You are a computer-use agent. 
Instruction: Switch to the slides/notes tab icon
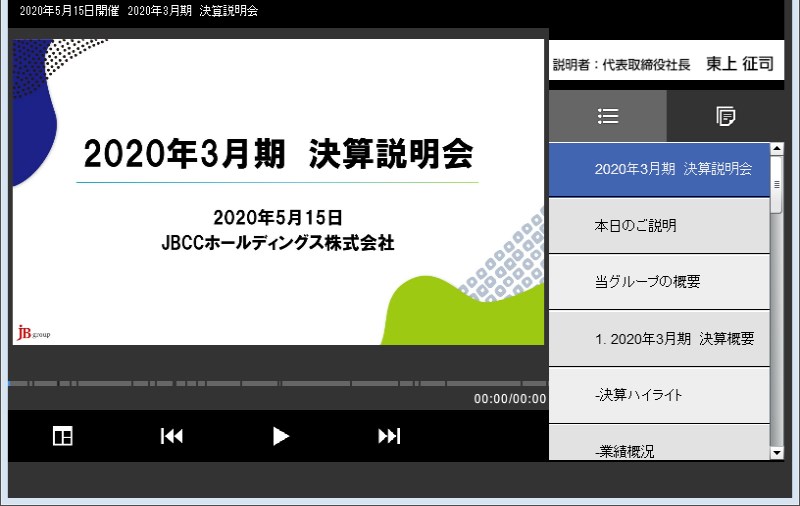point(725,116)
